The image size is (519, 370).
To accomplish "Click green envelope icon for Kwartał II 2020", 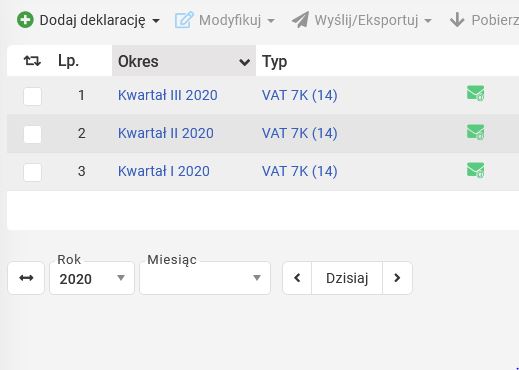I will pyautogui.click(x=476, y=132).
